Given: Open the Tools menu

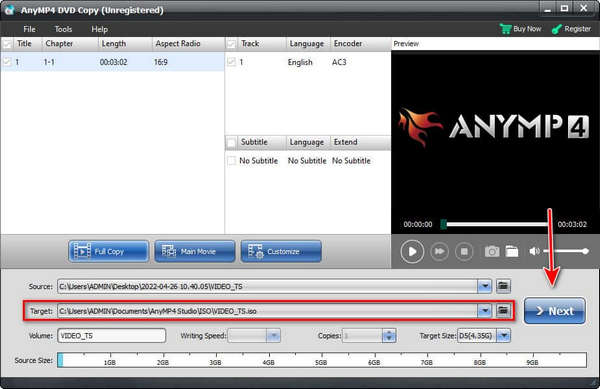Looking at the screenshot, I should coord(63,29).
